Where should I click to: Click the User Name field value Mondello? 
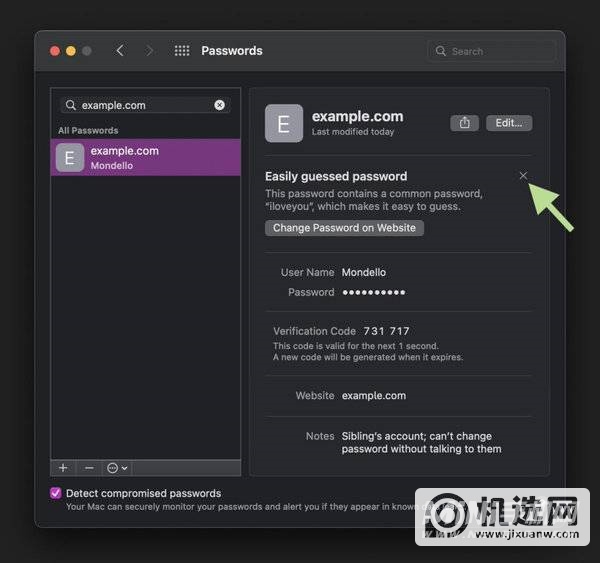point(364,272)
